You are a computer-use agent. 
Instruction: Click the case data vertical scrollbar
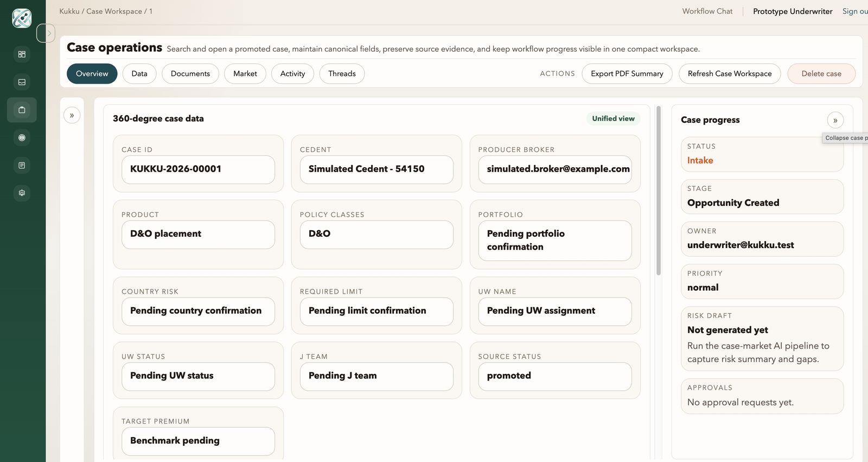click(659, 190)
